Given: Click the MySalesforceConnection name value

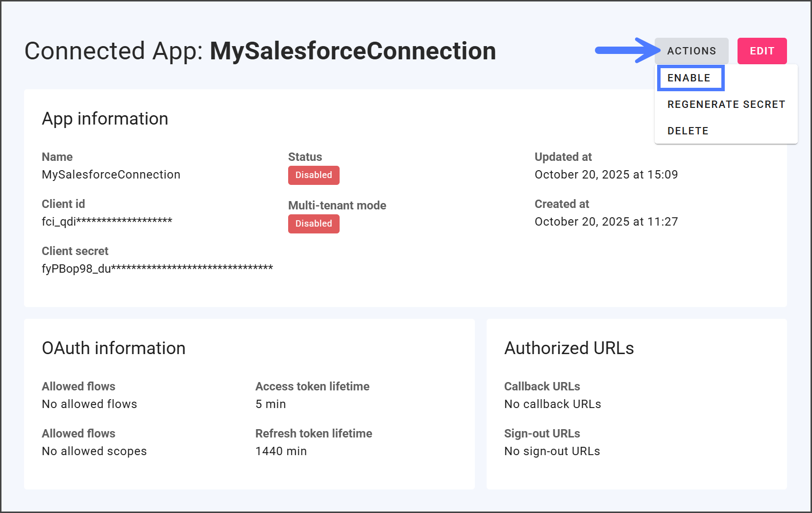Looking at the screenshot, I should [111, 175].
